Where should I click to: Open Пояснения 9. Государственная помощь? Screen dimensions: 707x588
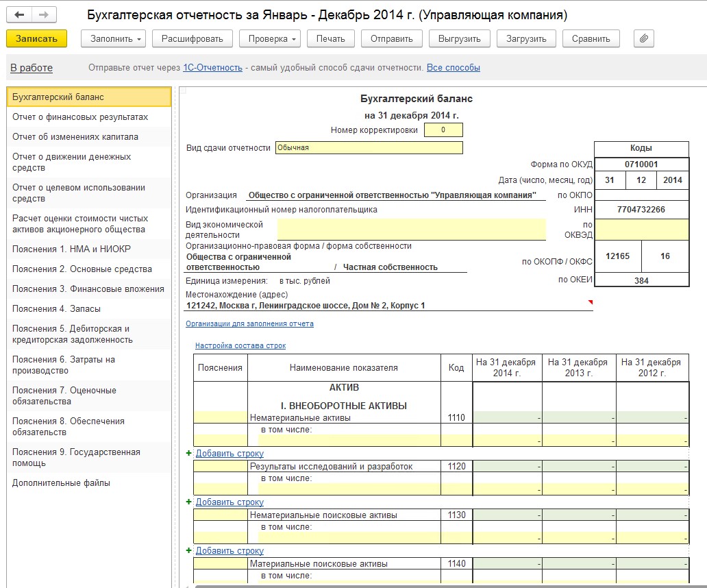tap(89, 457)
